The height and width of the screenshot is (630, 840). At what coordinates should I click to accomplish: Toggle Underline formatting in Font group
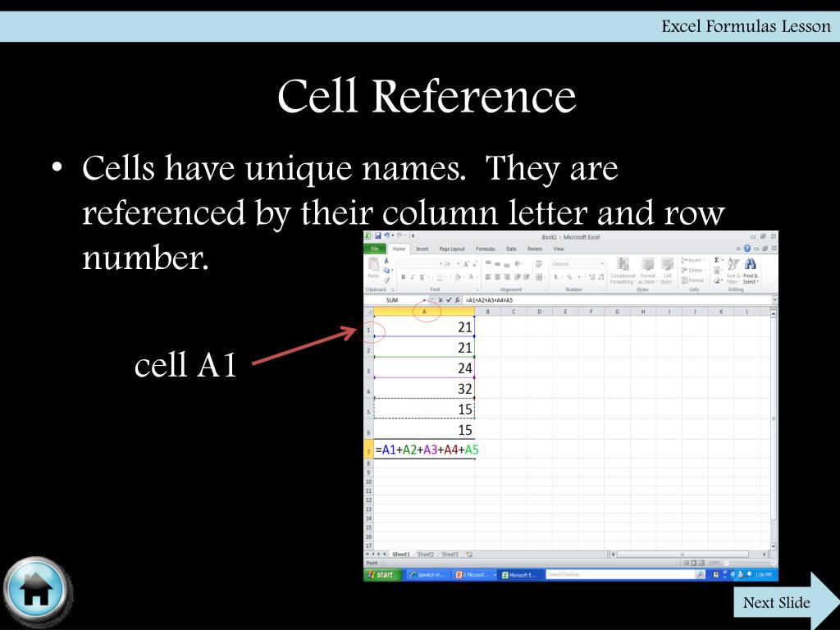coord(422,277)
